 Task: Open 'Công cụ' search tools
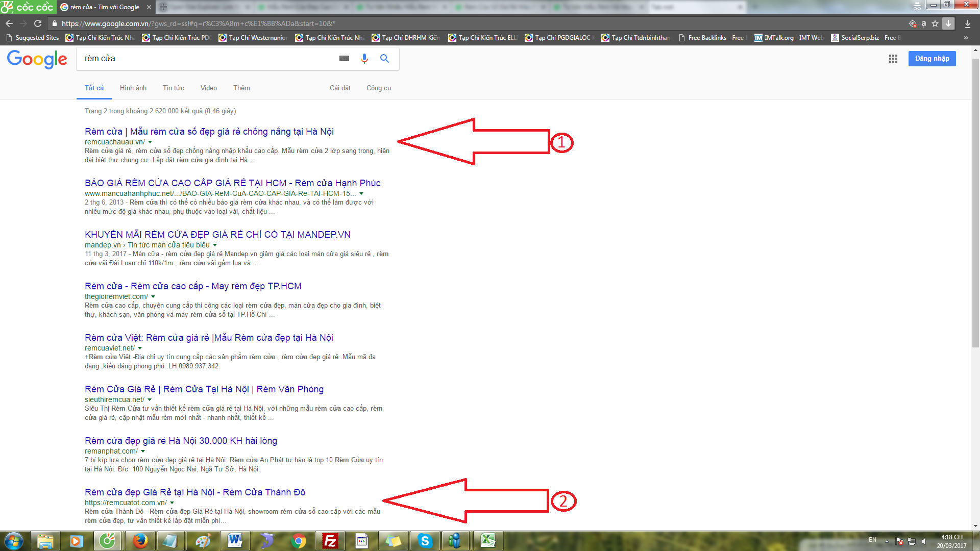(x=379, y=88)
